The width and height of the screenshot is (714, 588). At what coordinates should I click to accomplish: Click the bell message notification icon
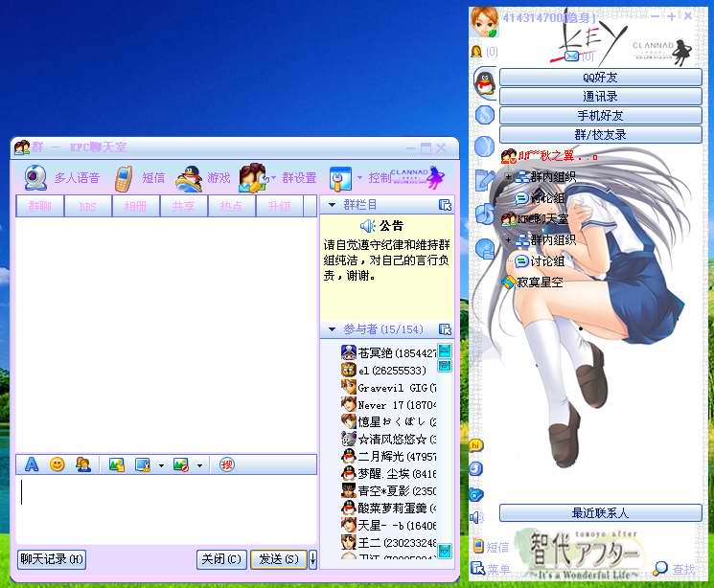[x=476, y=52]
